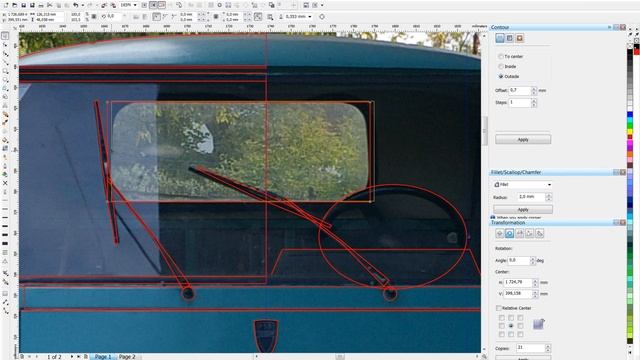Click the Cut scissors icon
This screenshot has height=360, width=640.
pyautogui.click(x=50, y=5)
